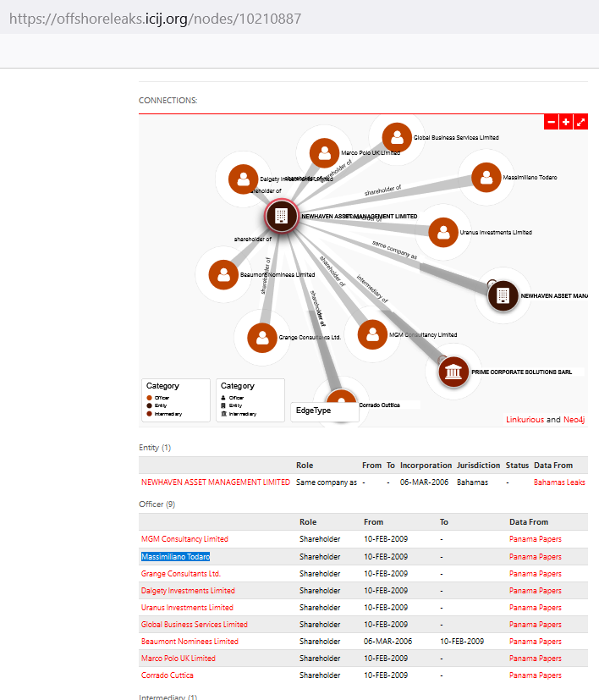Click the 10-FEB-2009 To date for Beaumont Nominees
Viewport: 599px width, 700px height.
pyautogui.click(x=462, y=642)
